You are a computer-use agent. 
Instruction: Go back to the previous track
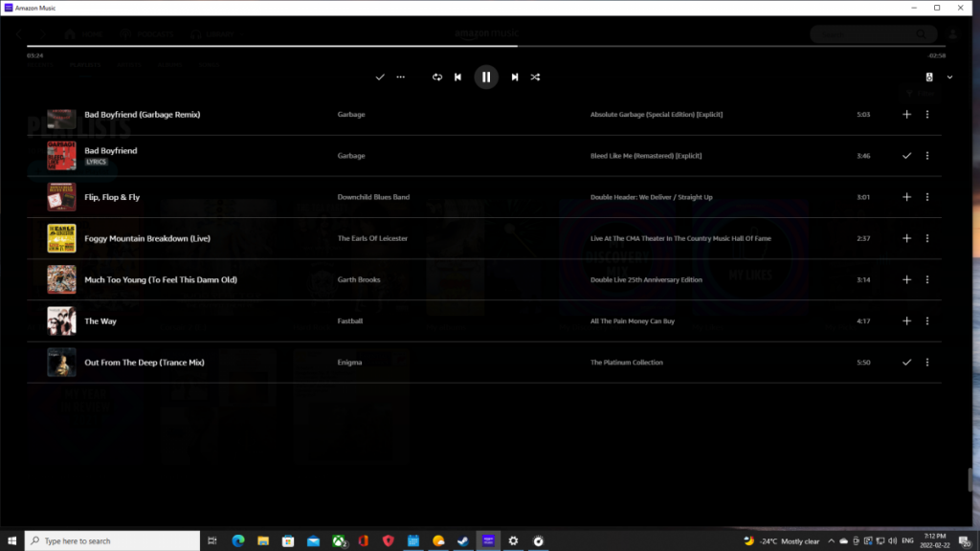pyautogui.click(x=457, y=77)
